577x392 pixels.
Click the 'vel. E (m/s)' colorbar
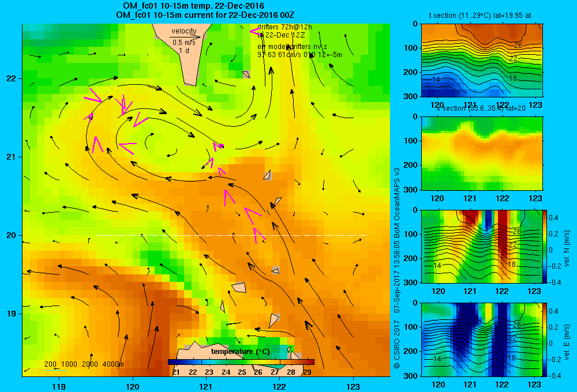(545, 340)
